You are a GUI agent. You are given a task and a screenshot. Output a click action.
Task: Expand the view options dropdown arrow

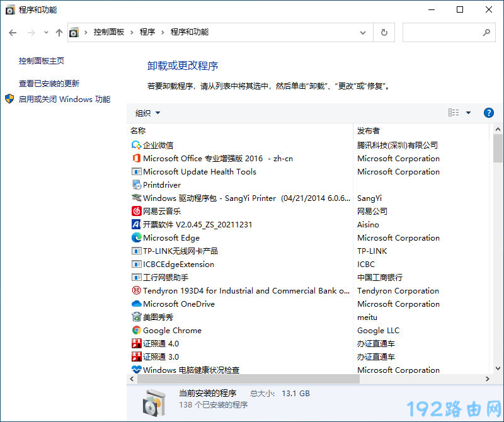[468, 113]
